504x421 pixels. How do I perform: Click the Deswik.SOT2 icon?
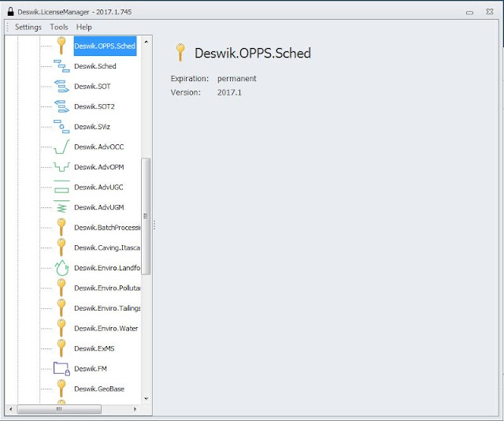click(x=61, y=106)
